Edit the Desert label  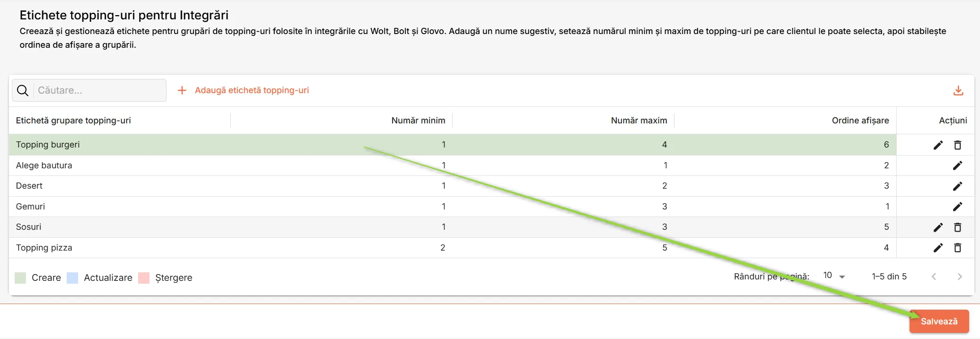(957, 186)
